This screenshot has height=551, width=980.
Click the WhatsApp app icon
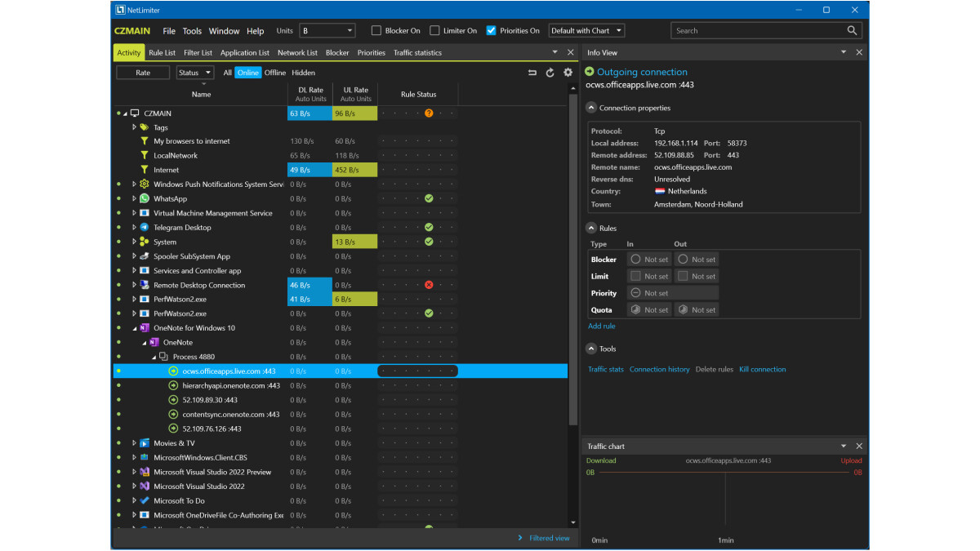[145, 198]
